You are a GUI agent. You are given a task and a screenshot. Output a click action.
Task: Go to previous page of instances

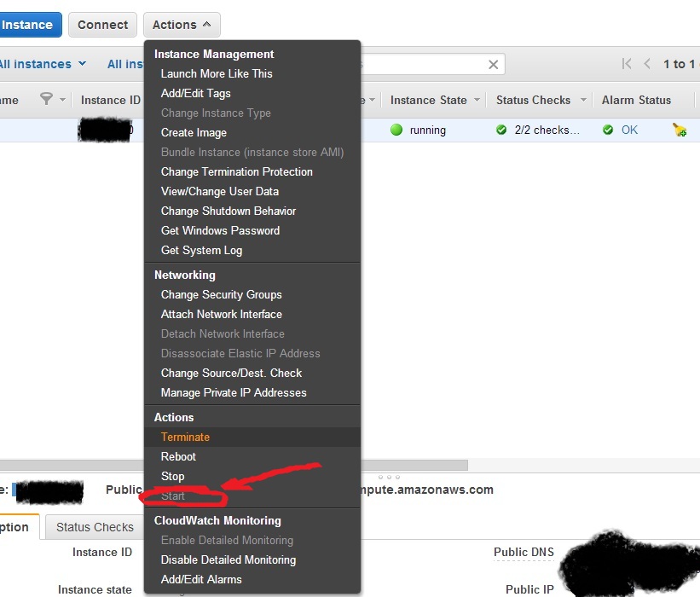click(x=647, y=64)
